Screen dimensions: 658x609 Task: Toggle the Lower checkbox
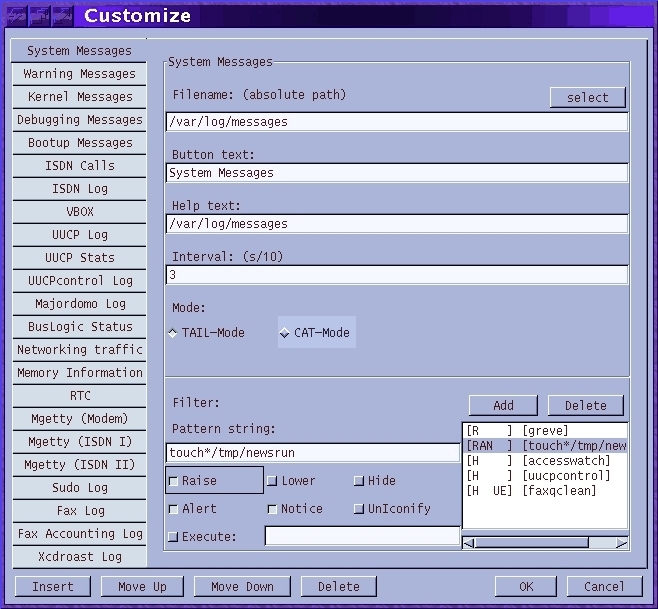point(292,481)
